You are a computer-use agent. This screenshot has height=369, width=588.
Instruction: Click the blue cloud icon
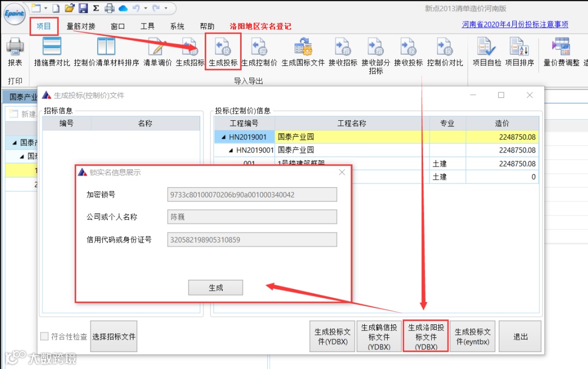(x=123, y=8)
